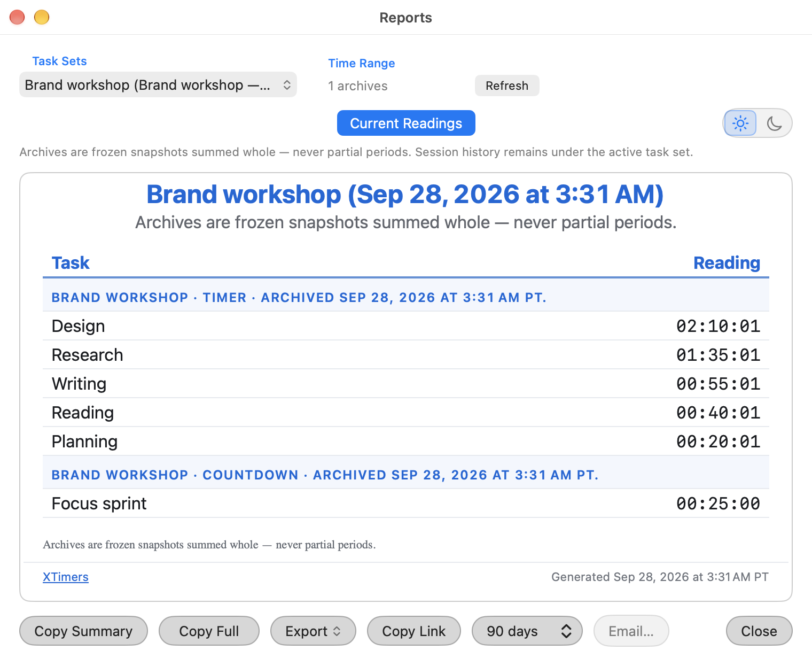The width and height of the screenshot is (812, 666).
Task: Click the Focus sprint task row
Action: pos(406,504)
